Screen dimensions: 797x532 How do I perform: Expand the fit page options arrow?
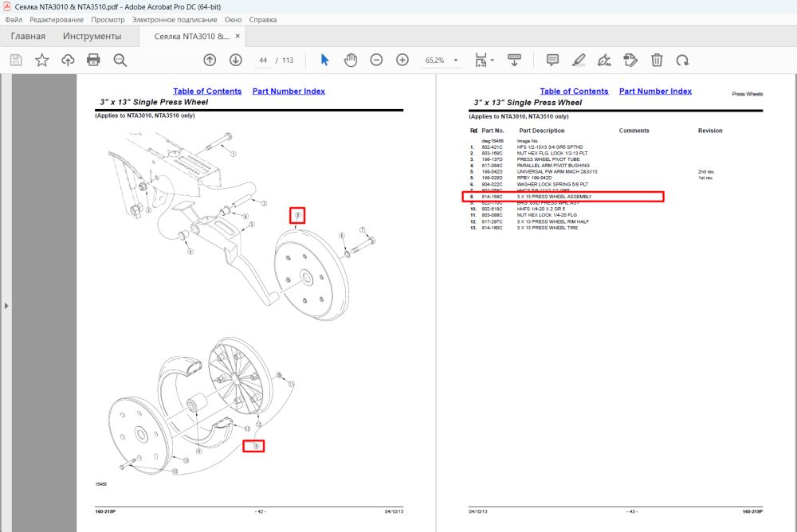coord(492,61)
